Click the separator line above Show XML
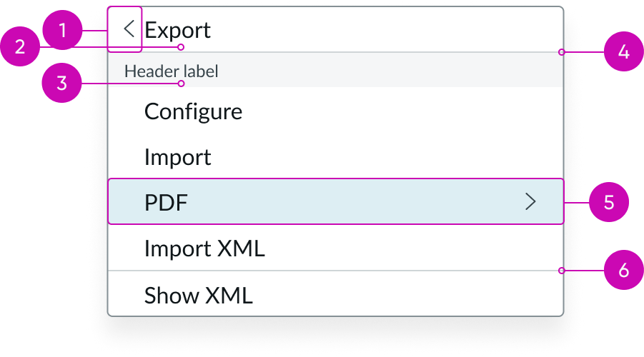 335,271
